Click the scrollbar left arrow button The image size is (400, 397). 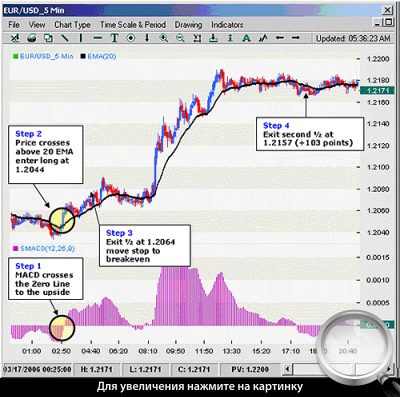point(286,369)
